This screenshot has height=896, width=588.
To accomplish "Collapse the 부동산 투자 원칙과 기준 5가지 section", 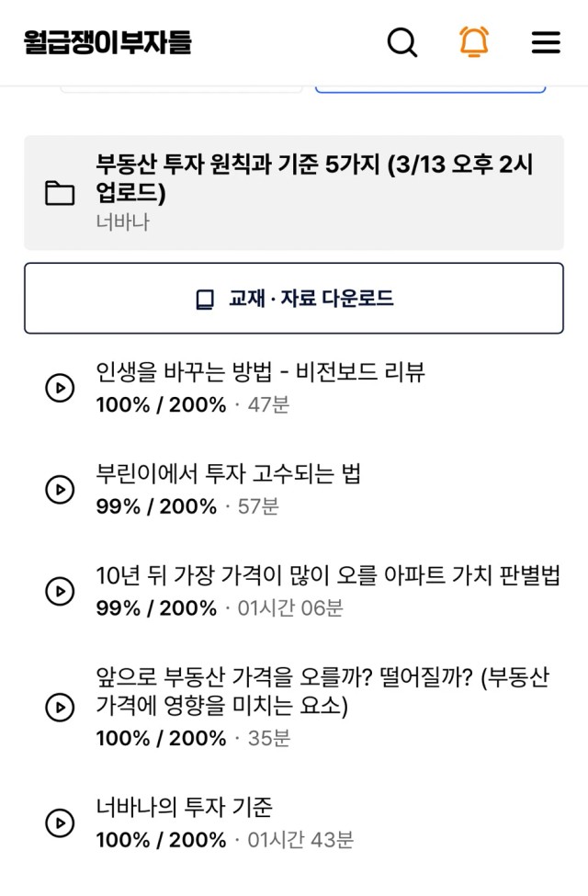I will coord(294,193).
